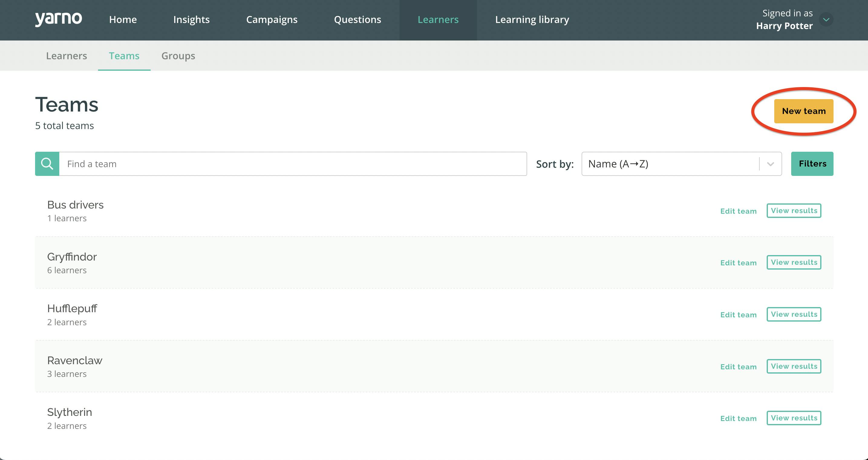Click the search magnifier icon

(47, 164)
